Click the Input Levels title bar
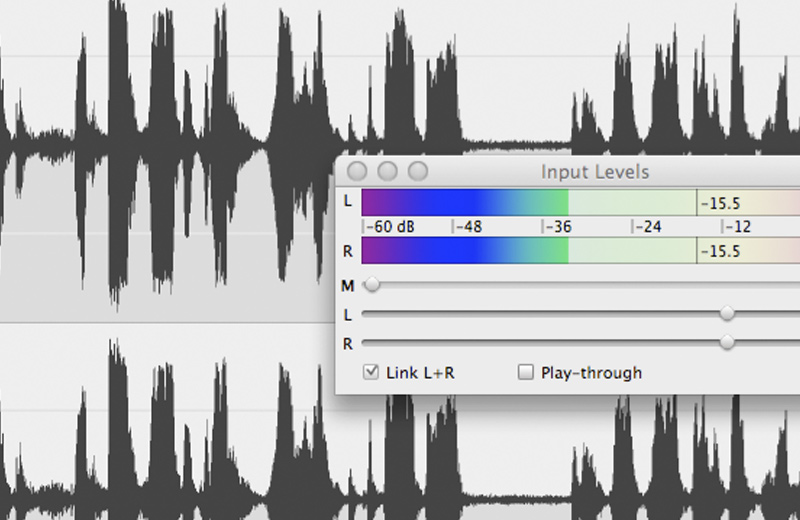This screenshot has height=520, width=800. tap(595, 172)
